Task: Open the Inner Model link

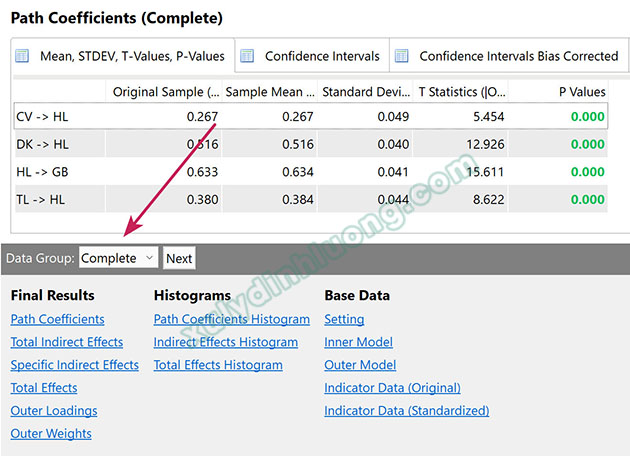Action: pos(358,342)
